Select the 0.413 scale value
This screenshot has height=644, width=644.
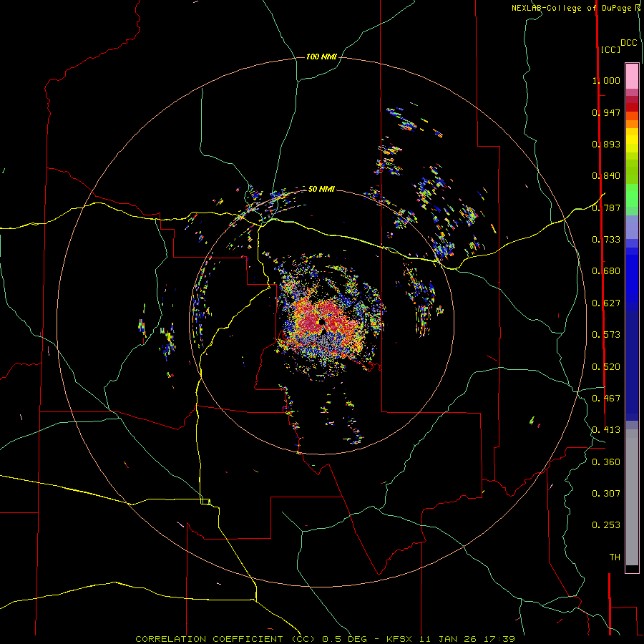pyautogui.click(x=606, y=430)
